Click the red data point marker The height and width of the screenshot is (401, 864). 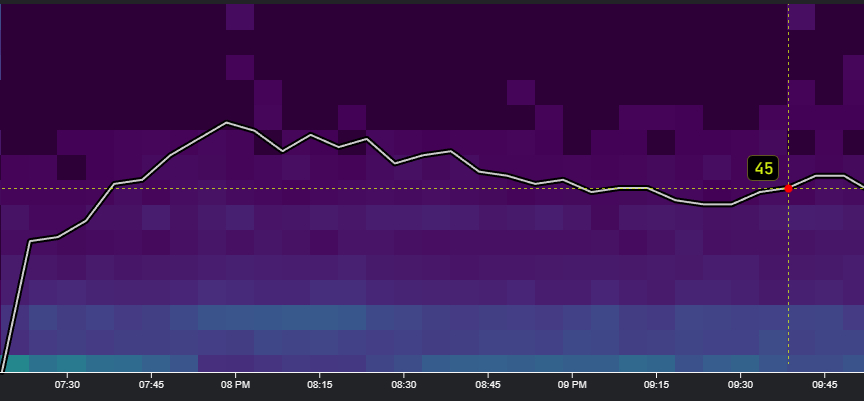point(789,188)
